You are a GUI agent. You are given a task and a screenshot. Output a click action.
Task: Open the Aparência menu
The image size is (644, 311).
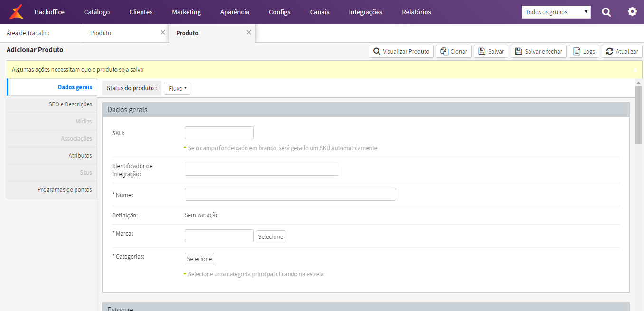point(235,12)
